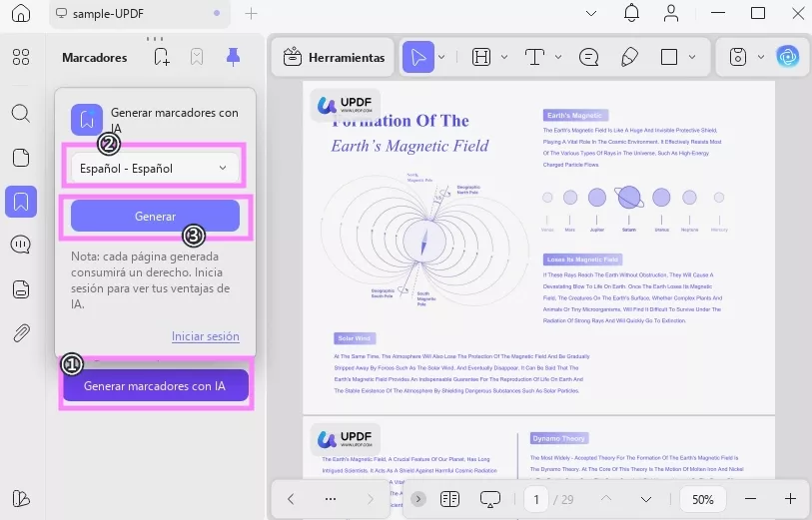
Task: Open the language dropdown Español - Español
Action: click(x=155, y=168)
